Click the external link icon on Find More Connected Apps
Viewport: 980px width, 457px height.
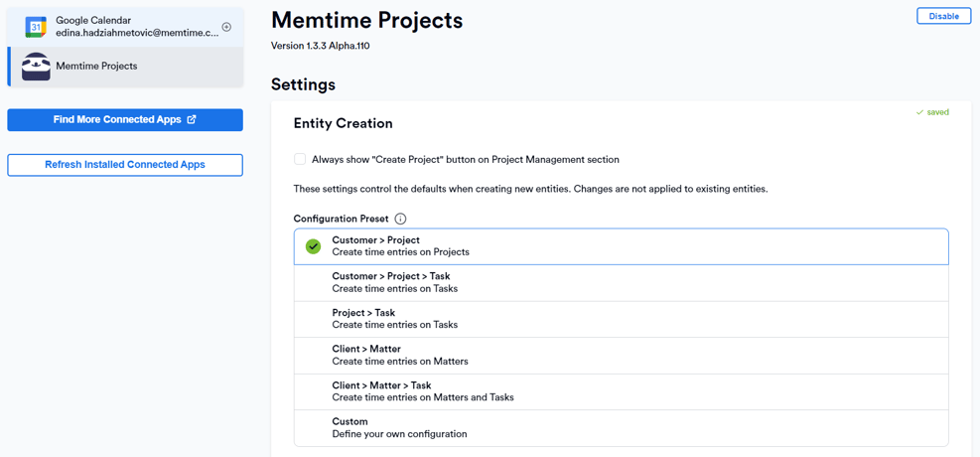192,119
